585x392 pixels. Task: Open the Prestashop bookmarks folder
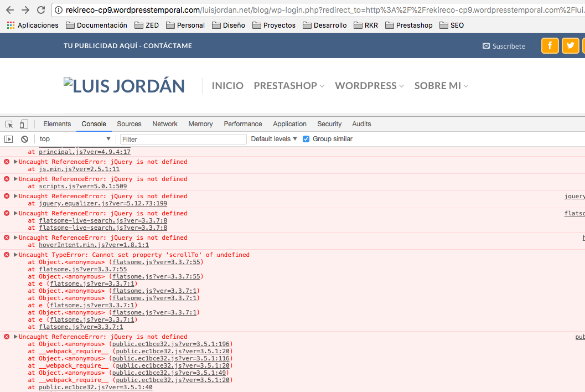[409, 25]
